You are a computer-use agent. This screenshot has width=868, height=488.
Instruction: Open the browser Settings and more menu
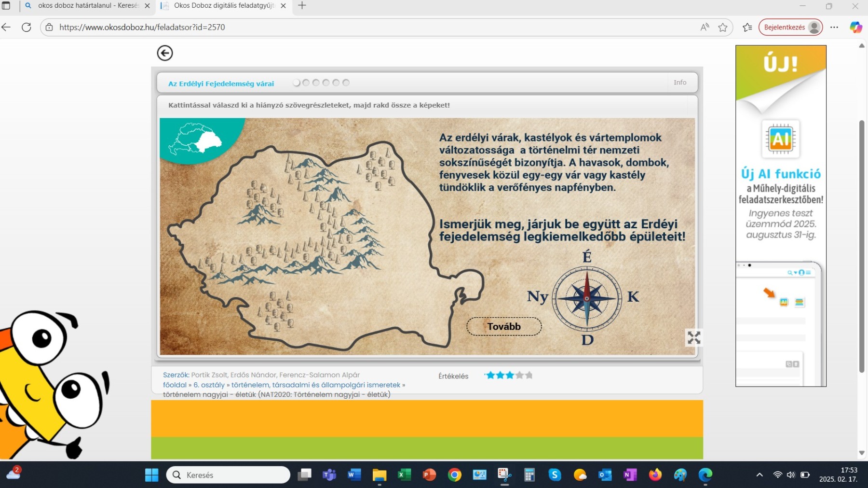point(834,28)
